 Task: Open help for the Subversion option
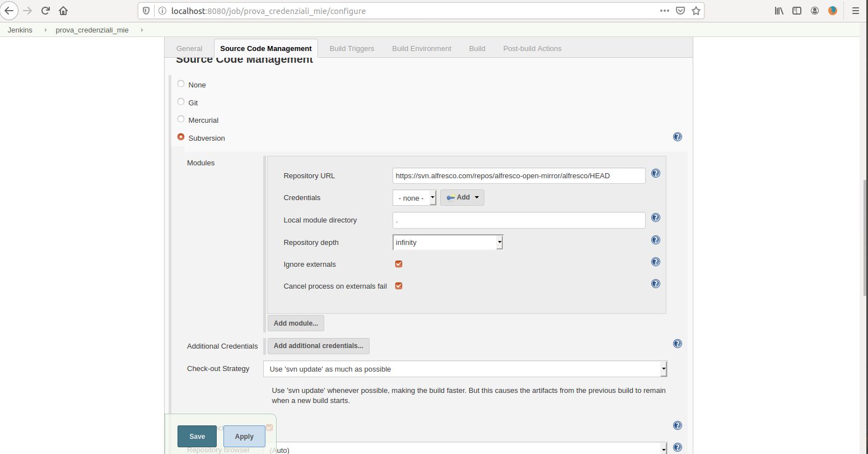pos(678,137)
